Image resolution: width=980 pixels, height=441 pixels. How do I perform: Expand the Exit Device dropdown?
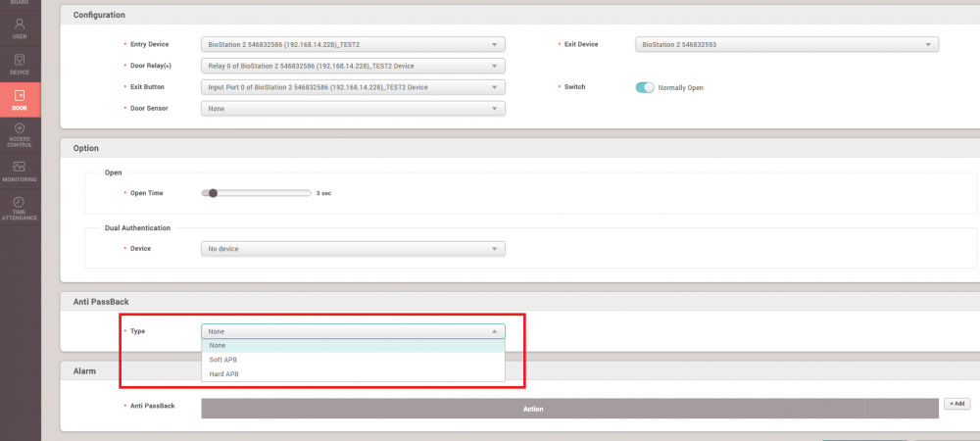(786, 44)
